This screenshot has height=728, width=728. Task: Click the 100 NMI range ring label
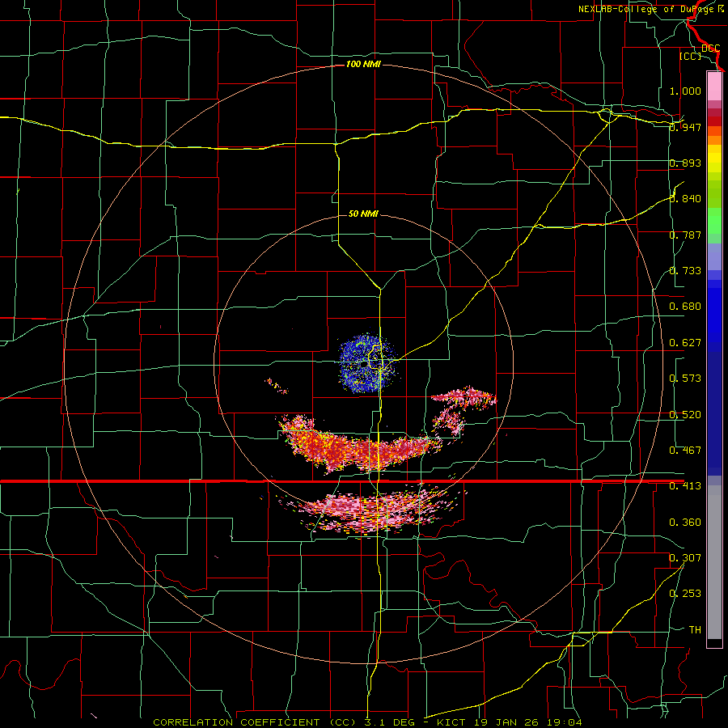click(x=363, y=64)
